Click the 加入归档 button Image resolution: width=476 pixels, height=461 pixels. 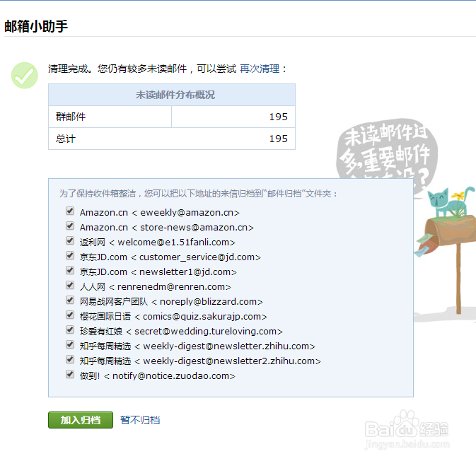[x=81, y=420]
